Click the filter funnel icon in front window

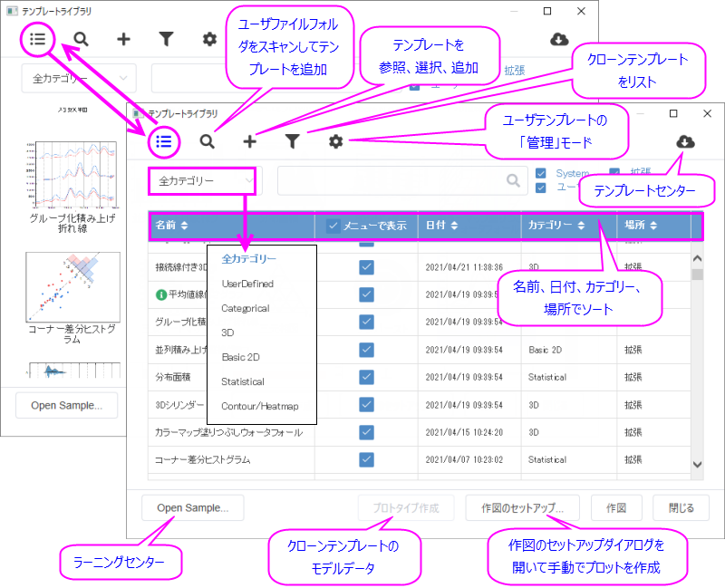click(x=292, y=141)
